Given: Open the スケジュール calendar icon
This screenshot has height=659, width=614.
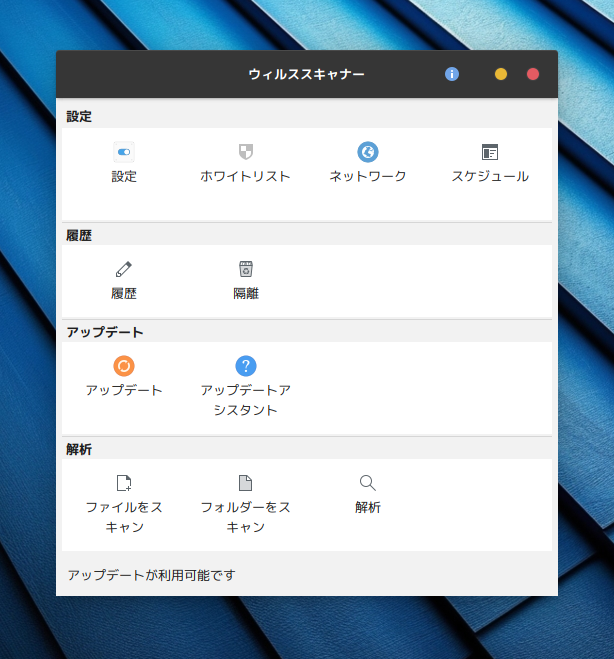Looking at the screenshot, I should coord(490,152).
